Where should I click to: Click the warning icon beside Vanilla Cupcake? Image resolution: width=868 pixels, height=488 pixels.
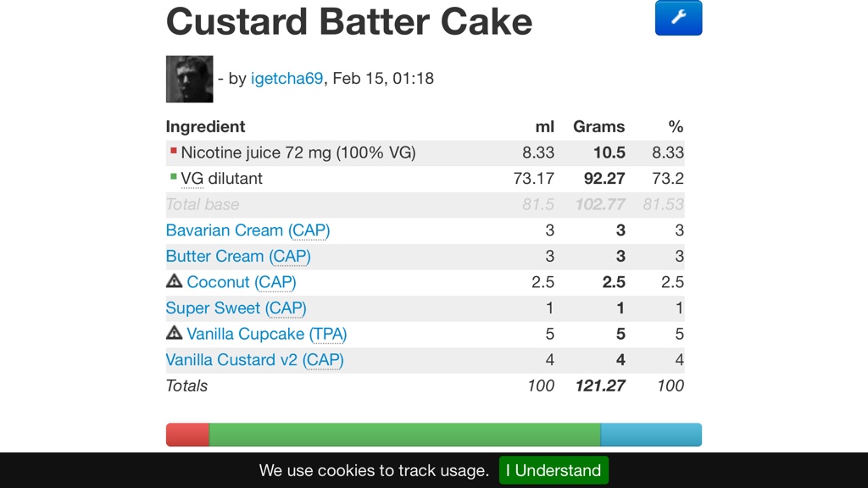pyautogui.click(x=175, y=333)
